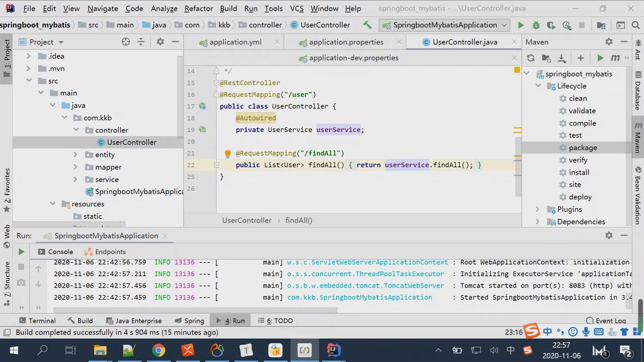Click the Run application button
Image resolution: width=644 pixels, height=362 pixels.
521,25
